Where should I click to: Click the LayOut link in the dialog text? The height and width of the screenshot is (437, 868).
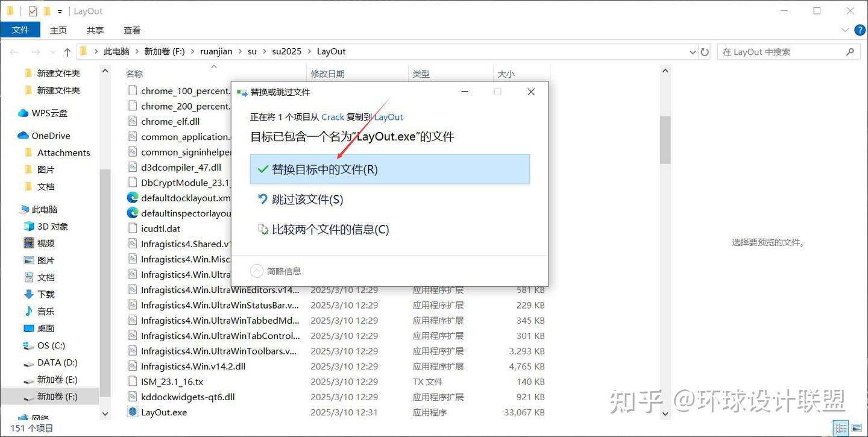tap(388, 117)
